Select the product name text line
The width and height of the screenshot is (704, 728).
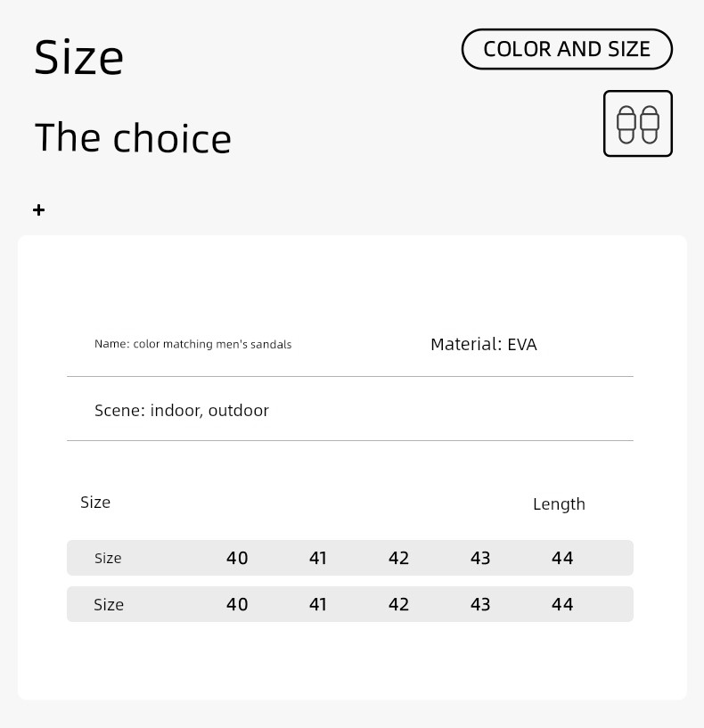point(192,344)
